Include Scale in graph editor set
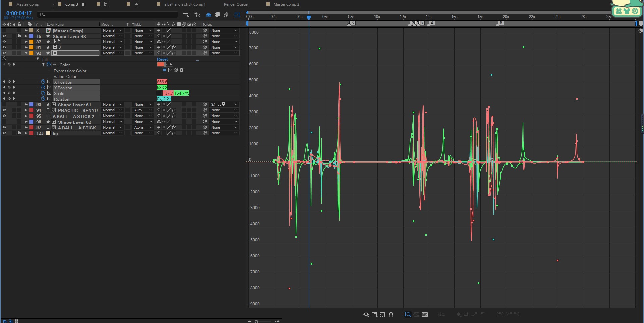The width and height of the screenshot is (644, 323). pos(49,93)
